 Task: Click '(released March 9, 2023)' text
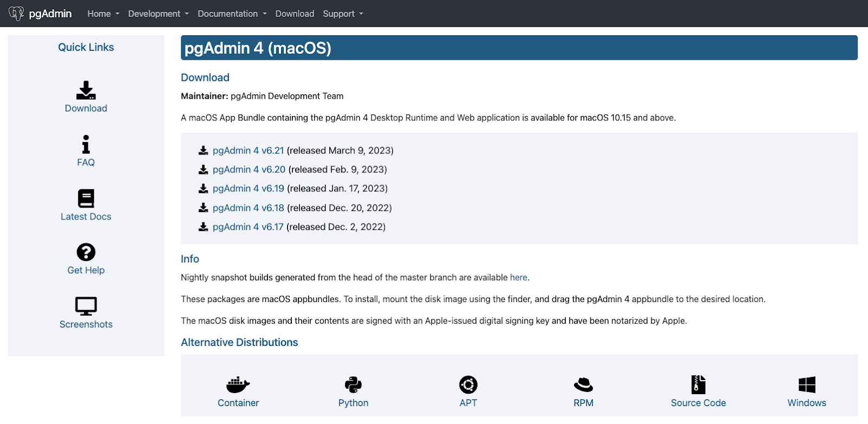tap(340, 150)
